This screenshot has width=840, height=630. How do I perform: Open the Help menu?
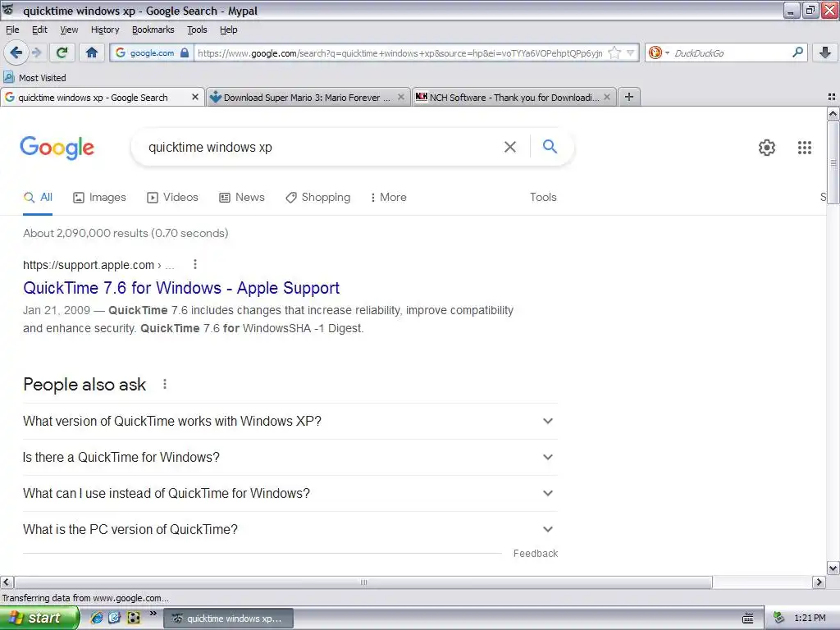228,30
